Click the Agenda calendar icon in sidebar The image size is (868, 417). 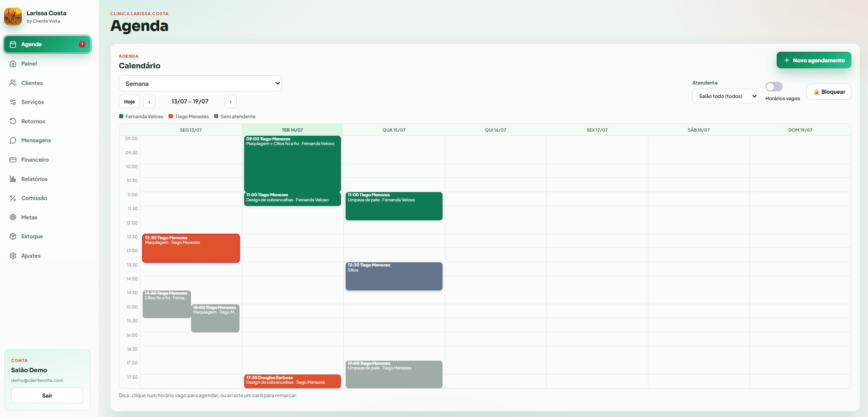click(x=13, y=44)
